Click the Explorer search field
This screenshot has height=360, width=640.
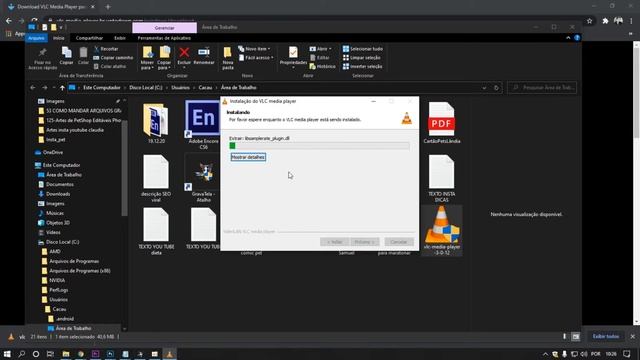tap(542, 87)
